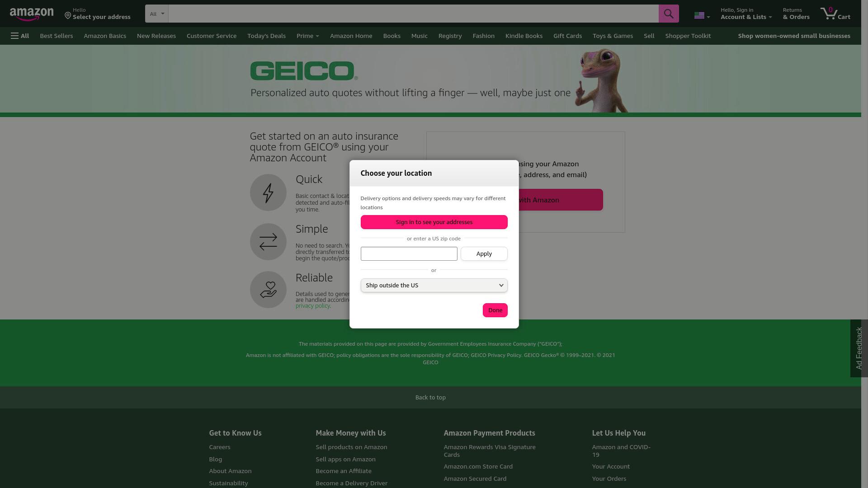Click the main search input field
This screenshot has height=488, width=868.
pos(413,14)
